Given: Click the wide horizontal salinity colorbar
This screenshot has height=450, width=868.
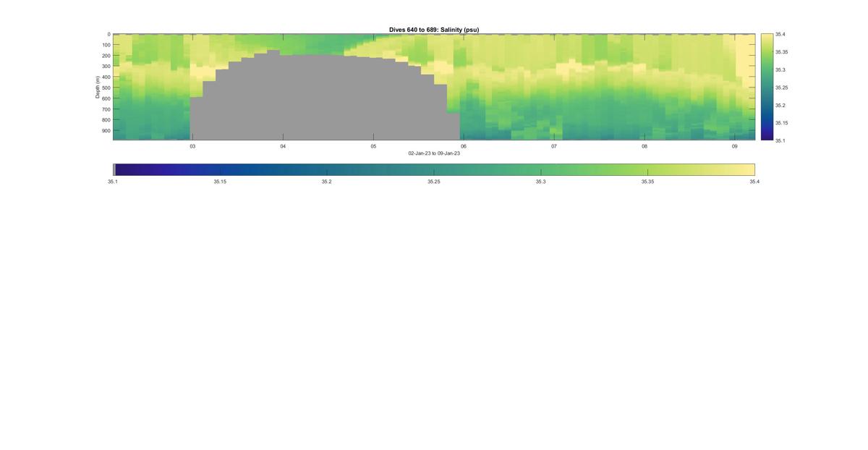Looking at the screenshot, I should 434,169.
